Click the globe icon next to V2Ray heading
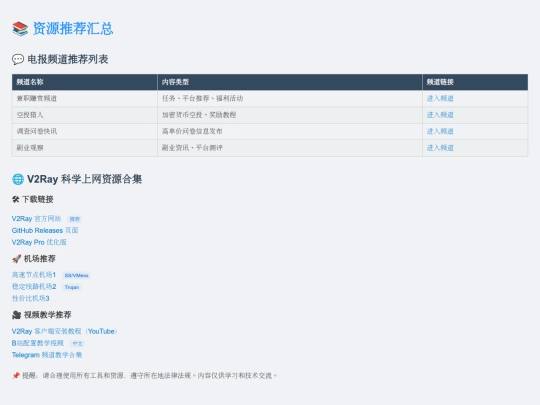Viewport: 540px width, 405px height. pyautogui.click(x=18, y=179)
